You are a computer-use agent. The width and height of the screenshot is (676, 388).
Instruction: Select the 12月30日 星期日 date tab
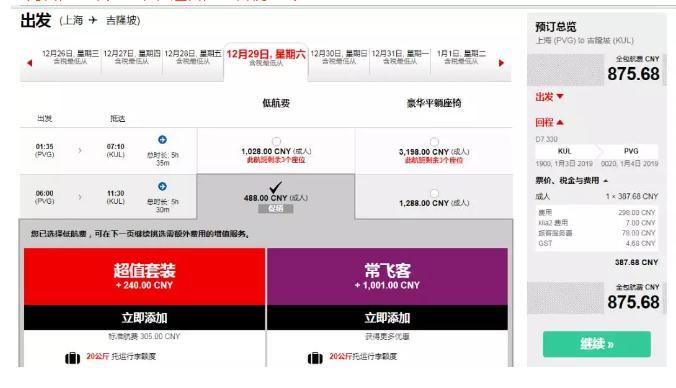pyautogui.click(x=339, y=57)
